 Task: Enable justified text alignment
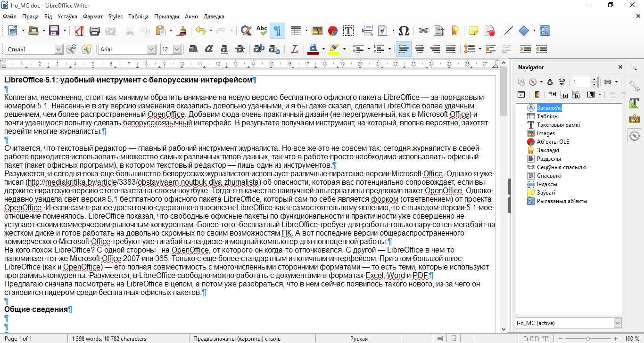pyautogui.click(x=451, y=49)
